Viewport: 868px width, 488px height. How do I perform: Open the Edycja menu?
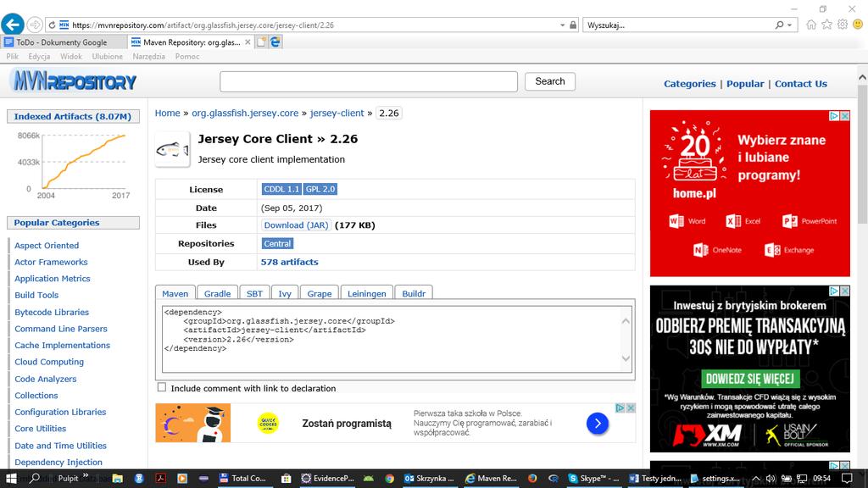(39, 57)
